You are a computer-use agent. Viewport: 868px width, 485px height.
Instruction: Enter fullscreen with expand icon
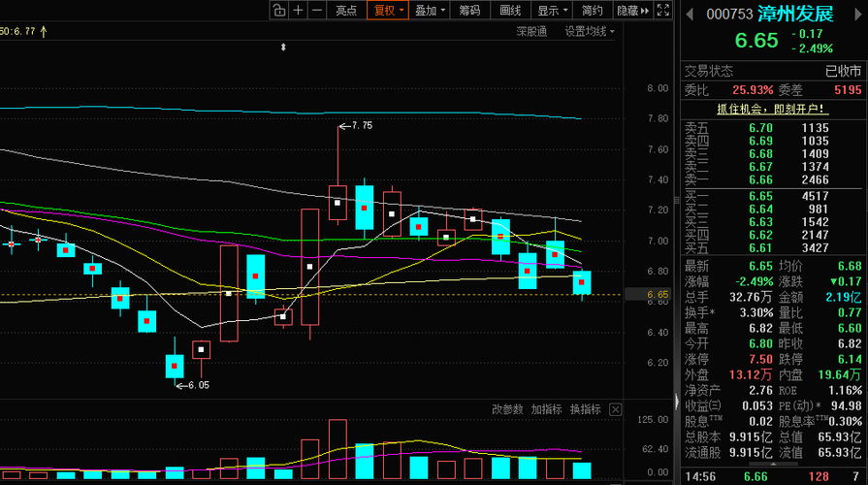(x=662, y=10)
